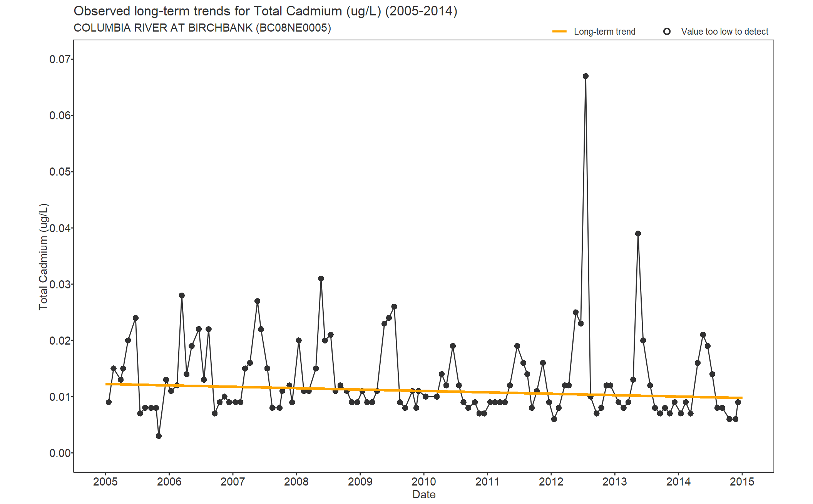Select the 2013 peak data point near 0.039

pos(638,234)
